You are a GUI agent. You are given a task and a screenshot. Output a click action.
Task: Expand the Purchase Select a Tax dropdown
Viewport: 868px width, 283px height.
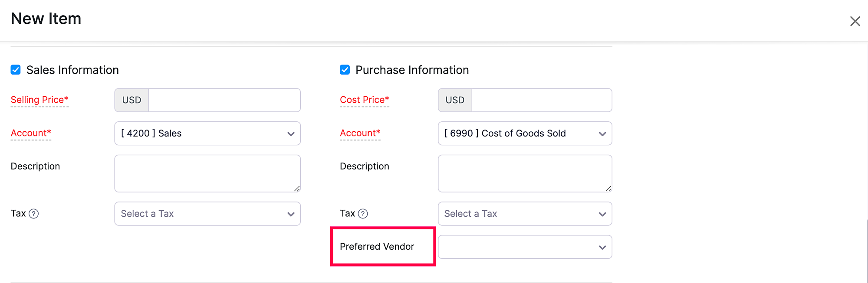click(525, 214)
